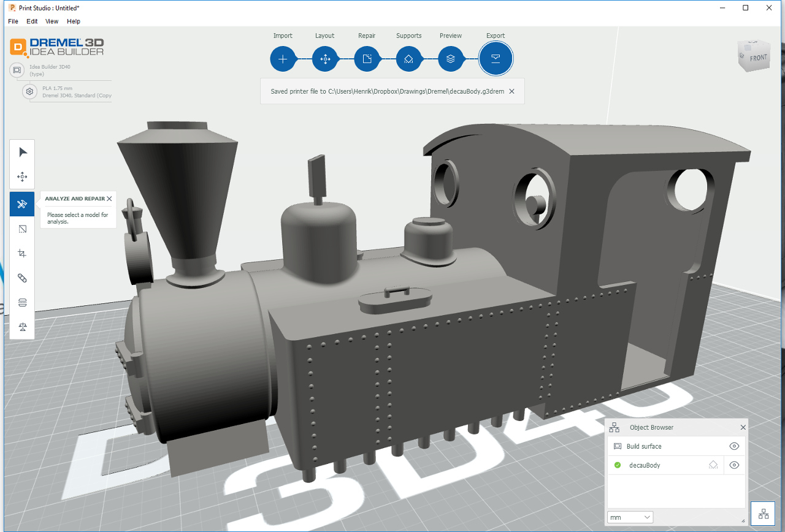Choose the move tool in left toolbar
The width and height of the screenshot is (785, 532).
coord(23,177)
